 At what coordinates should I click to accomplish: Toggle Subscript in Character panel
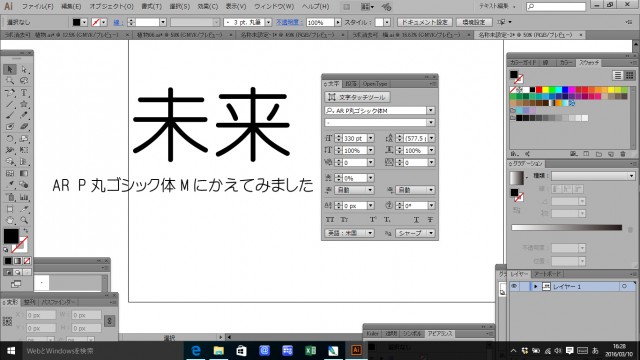(387, 220)
